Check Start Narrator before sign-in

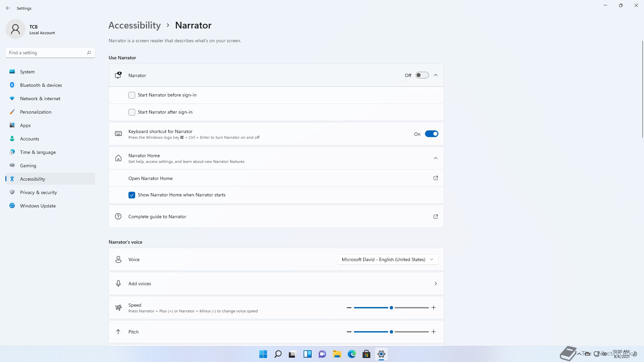coord(132,95)
